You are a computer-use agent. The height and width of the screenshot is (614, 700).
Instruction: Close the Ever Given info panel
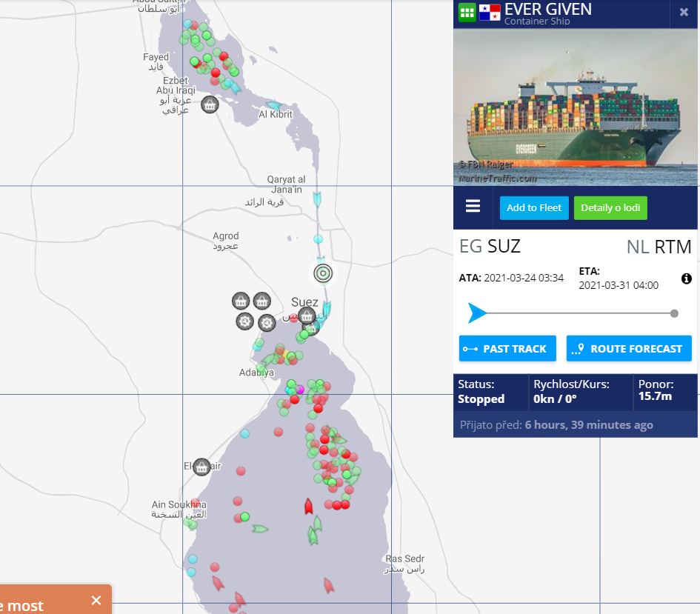pyautogui.click(x=684, y=12)
